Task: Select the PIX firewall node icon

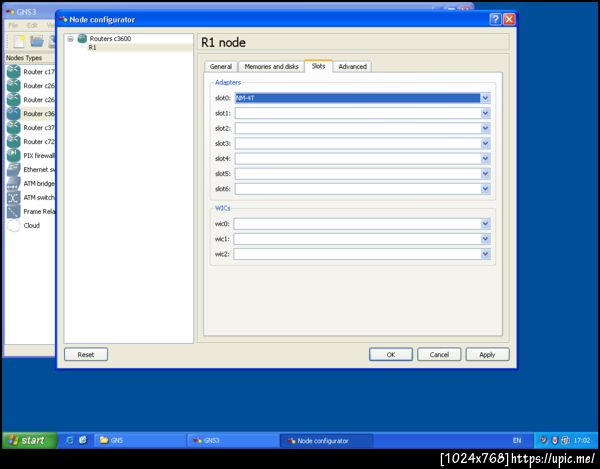Action: click(x=13, y=155)
